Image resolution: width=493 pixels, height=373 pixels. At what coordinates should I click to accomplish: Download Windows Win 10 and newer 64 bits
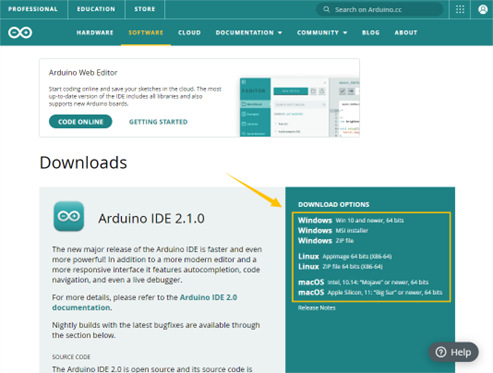coord(351,220)
